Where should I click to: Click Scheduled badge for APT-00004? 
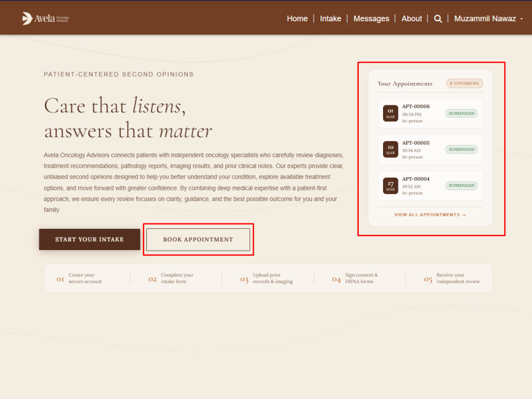click(461, 186)
